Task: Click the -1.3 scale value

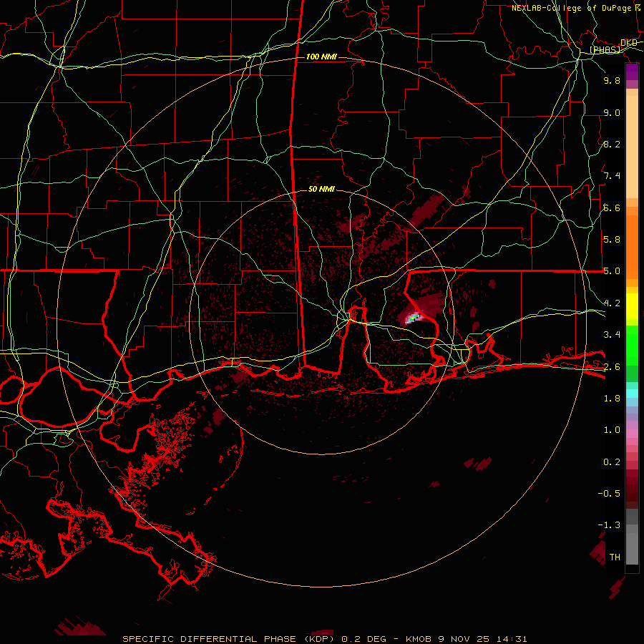Action: click(x=610, y=525)
